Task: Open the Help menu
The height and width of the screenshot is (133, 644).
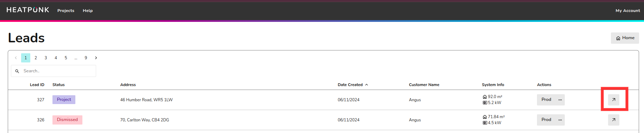Action: 88,11
